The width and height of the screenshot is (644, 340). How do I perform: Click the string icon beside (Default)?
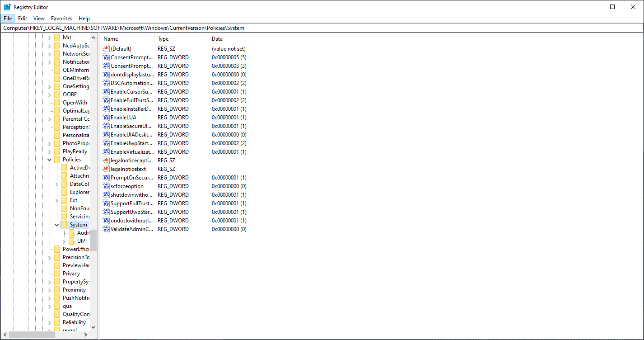point(106,49)
